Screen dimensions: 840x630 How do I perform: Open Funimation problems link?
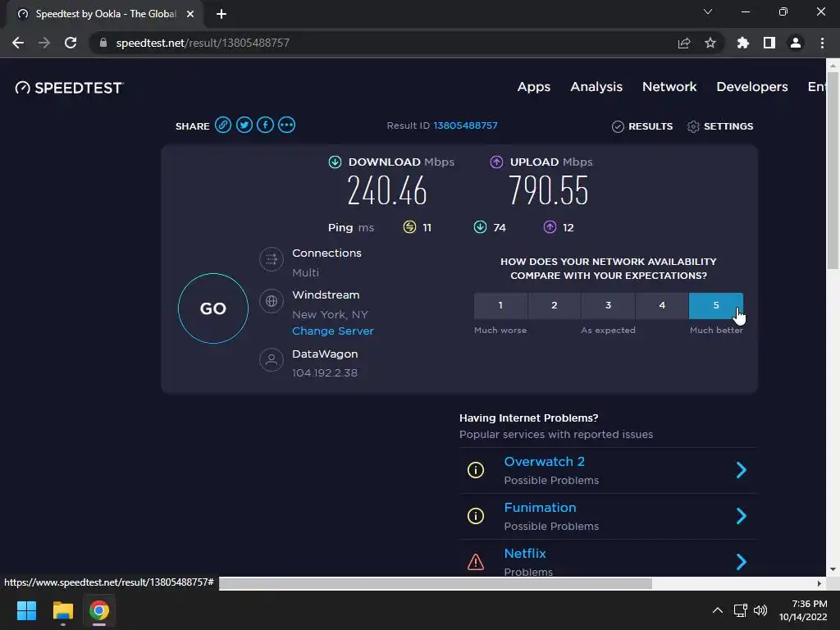pos(540,508)
